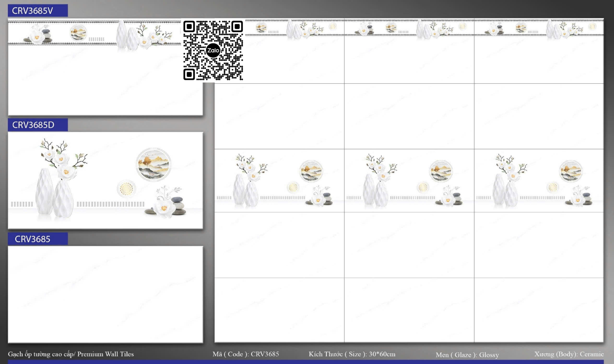Click small gold mandala circle on CRV3685D

click(126, 189)
